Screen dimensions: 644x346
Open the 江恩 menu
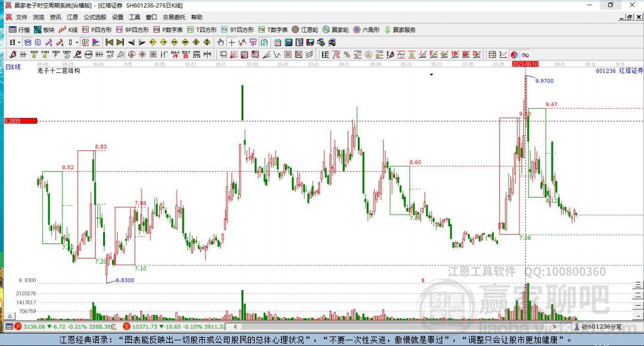pyautogui.click(x=72, y=17)
